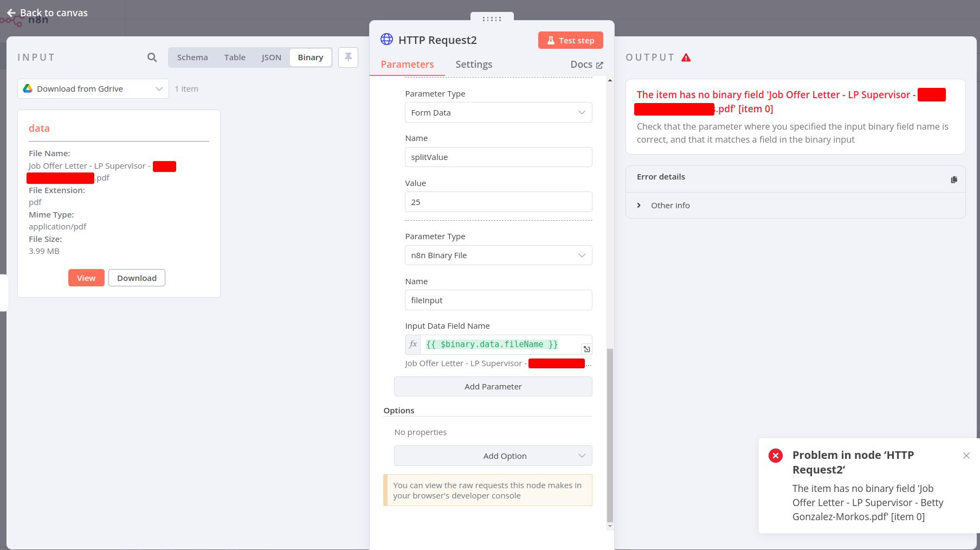
Task: Click the HTTP Request2 globe icon
Action: click(x=386, y=39)
